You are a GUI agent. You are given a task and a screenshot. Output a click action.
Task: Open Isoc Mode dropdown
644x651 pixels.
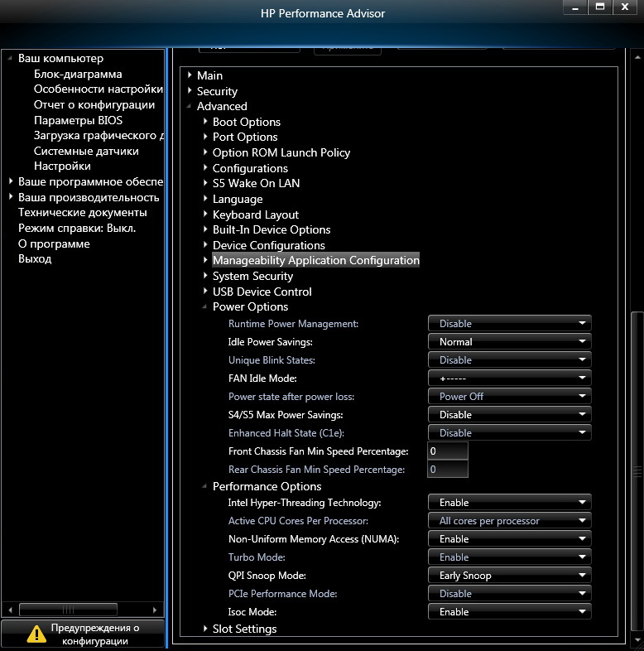[510, 611]
